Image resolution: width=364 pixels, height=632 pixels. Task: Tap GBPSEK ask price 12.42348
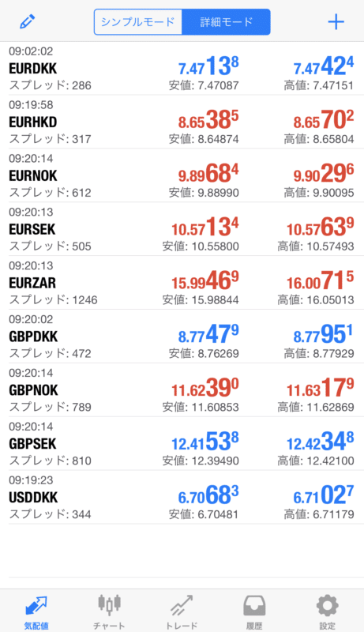tap(320, 442)
